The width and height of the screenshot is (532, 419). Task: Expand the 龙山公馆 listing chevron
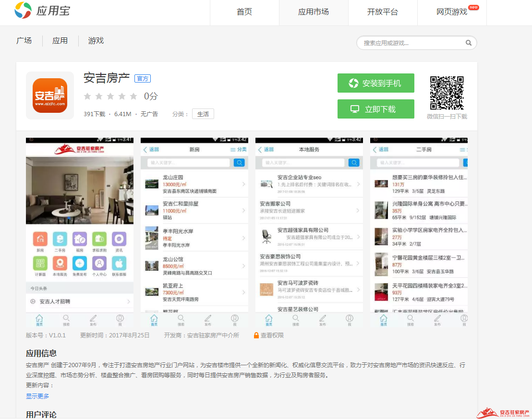click(x=244, y=266)
